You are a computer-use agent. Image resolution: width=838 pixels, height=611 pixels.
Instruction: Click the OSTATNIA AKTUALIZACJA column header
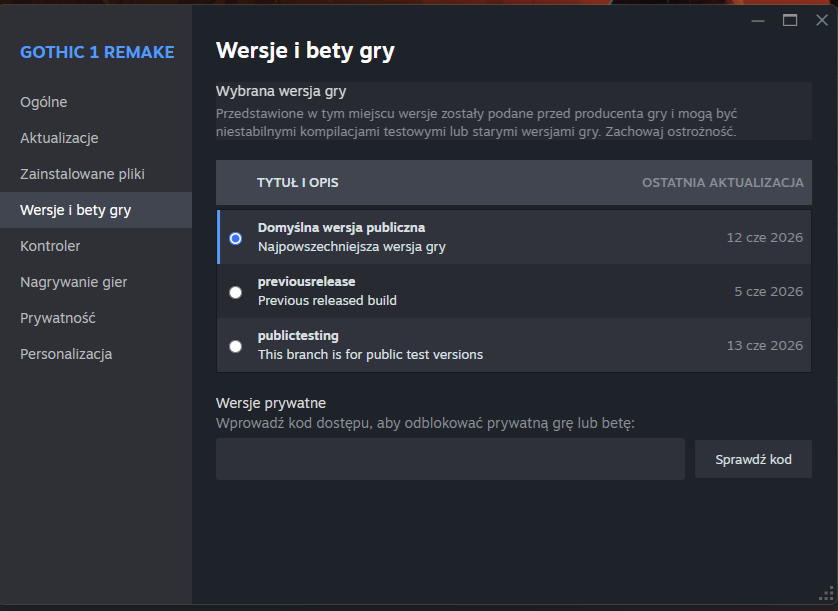tap(723, 183)
